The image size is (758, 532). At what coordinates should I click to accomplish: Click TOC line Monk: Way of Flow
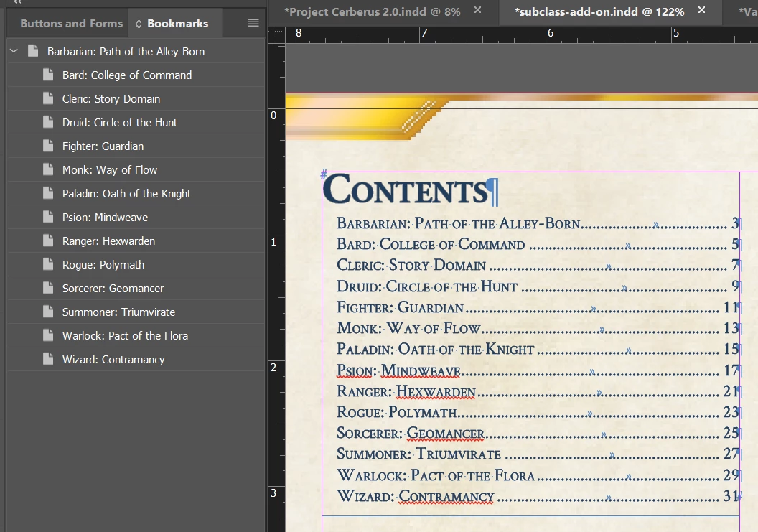(x=538, y=328)
